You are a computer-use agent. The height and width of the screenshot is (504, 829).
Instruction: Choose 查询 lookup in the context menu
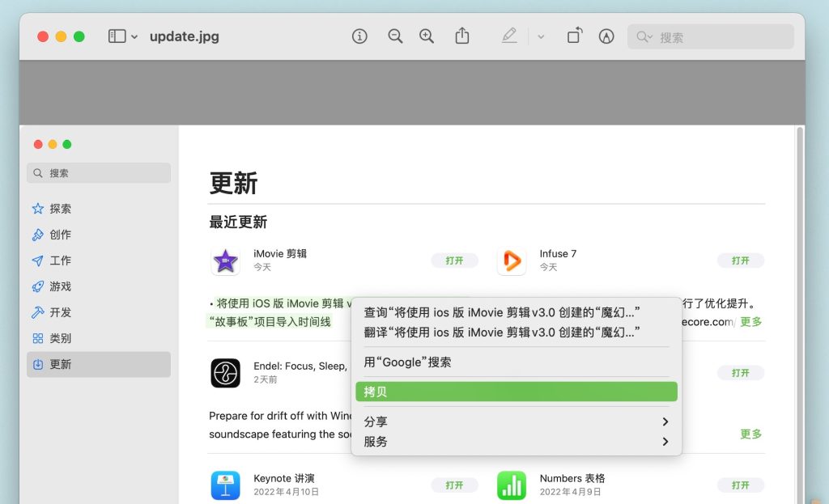[x=517, y=312]
